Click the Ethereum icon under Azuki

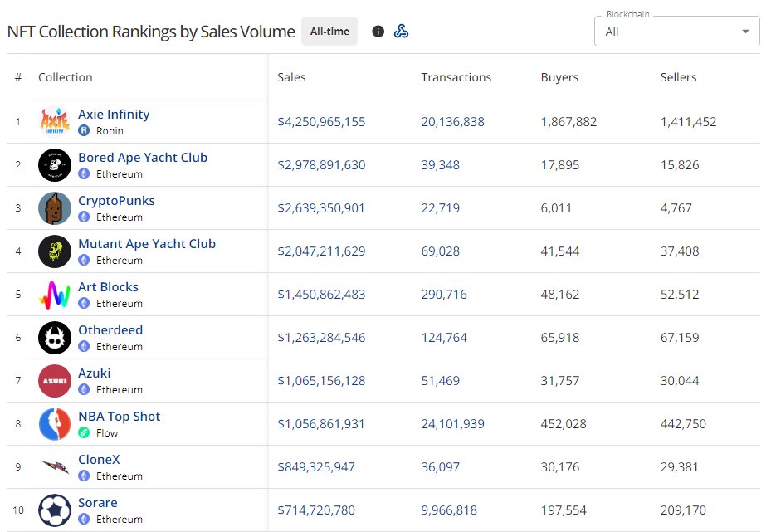point(84,389)
